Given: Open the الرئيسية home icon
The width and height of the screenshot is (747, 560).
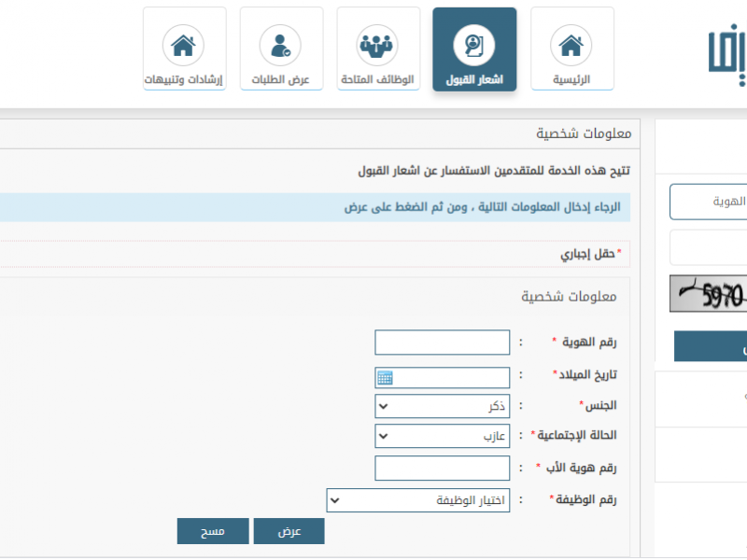Looking at the screenshot, I should pos(571,46).
